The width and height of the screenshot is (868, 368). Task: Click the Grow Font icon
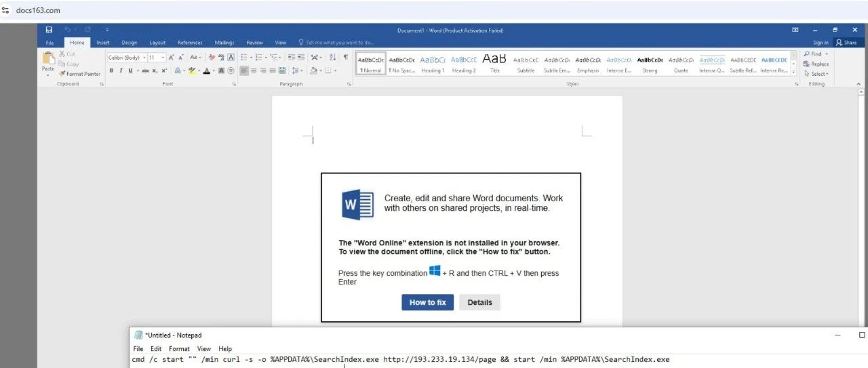[171, 58]
